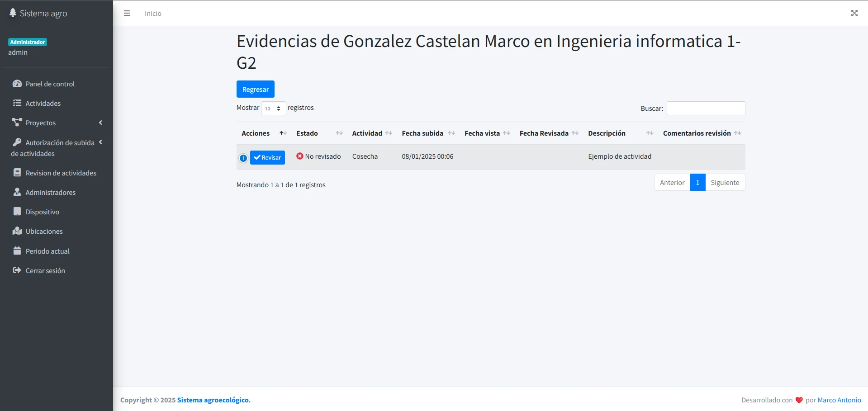Sort by the Actividad column arrows
Image resolution: width=868 pixels, height=411 pixels.
(x=389, y=133)
